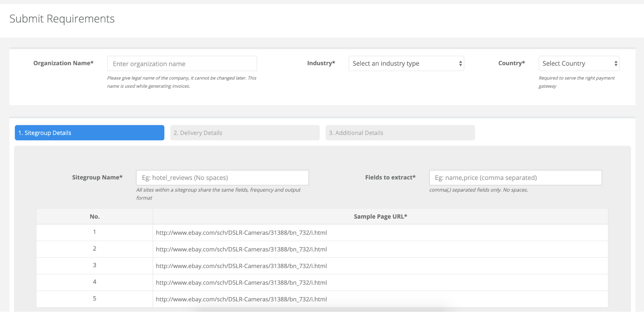This screenshot has height=312, width=644.
Task: Open the first eBay DSLR Cameras sample URL
Action: 241,233
